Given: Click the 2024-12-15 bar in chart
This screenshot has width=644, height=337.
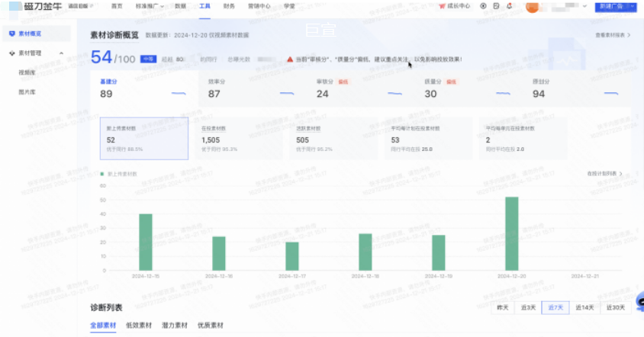Looking at the screenshot, I should [x=146, y=242].
